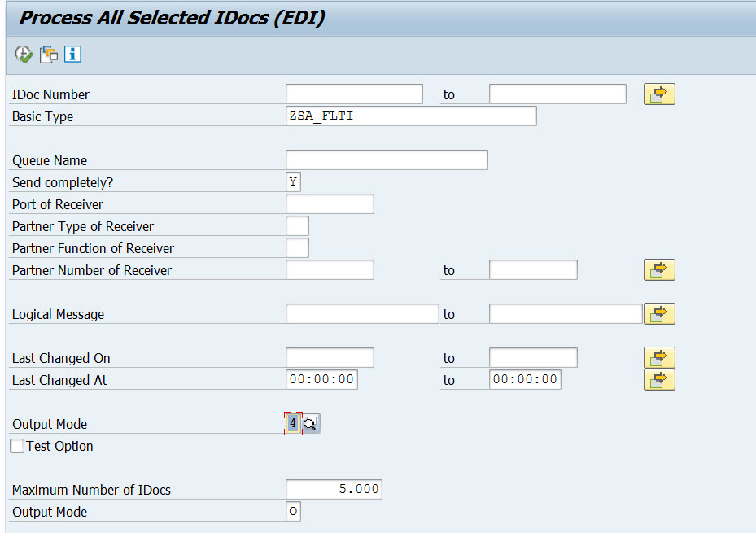Open multiple selection for Last Changed At
This screenshot has height=533, width=756.
(x=658, y=378)
